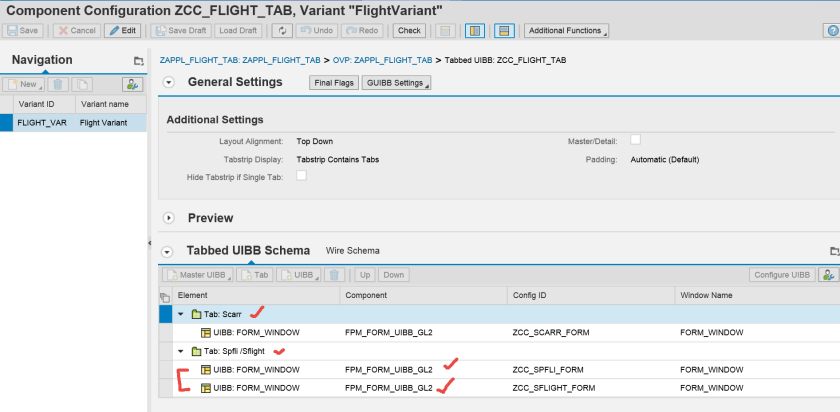Click the splitter collapse arrow beside Navigation

[x=149, y=243]
